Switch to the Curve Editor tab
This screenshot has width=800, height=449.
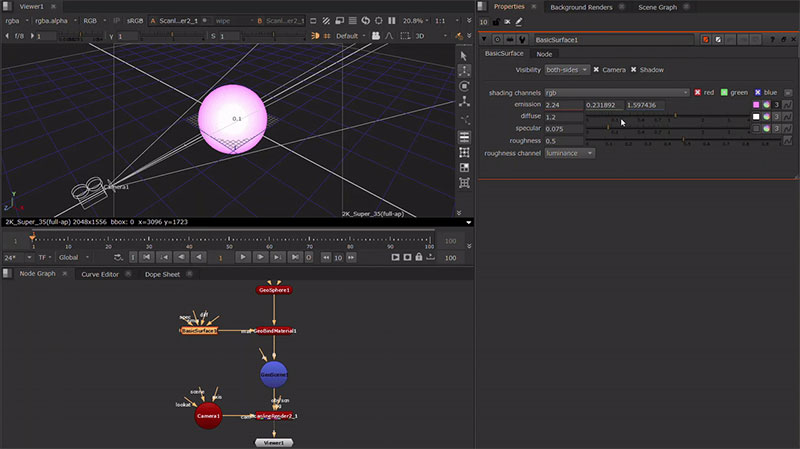click(x=100, y=274)
